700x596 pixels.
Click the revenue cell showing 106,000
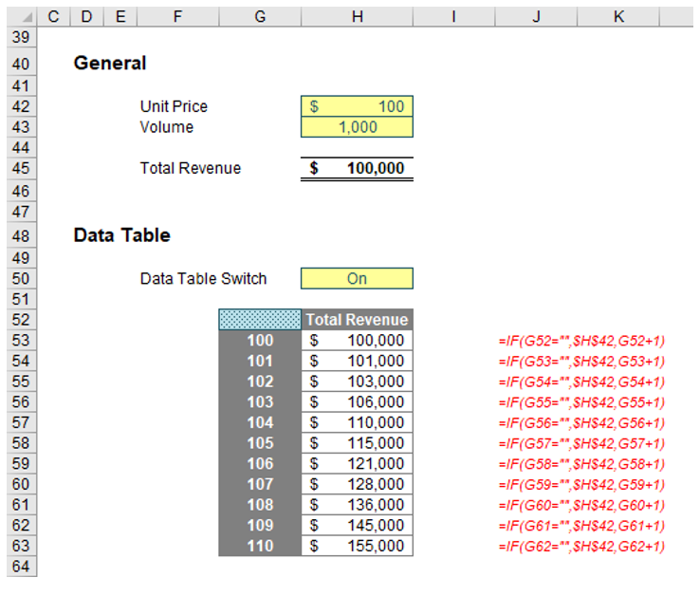point(358,401)
